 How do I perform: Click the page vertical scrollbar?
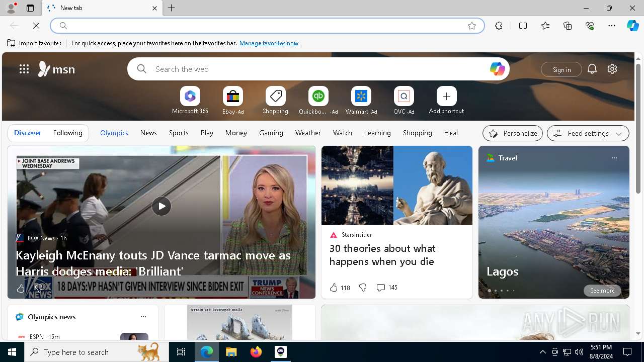pos(638,128)
